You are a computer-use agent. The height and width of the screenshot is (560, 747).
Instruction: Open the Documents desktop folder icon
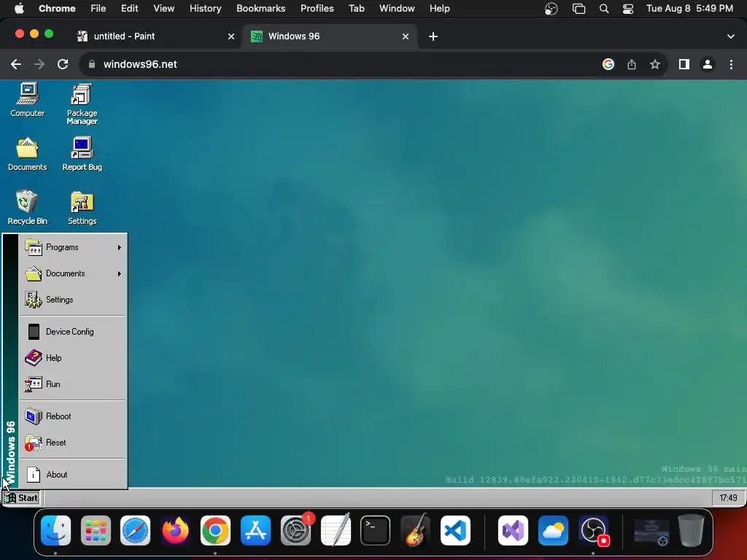coord(27,154)
